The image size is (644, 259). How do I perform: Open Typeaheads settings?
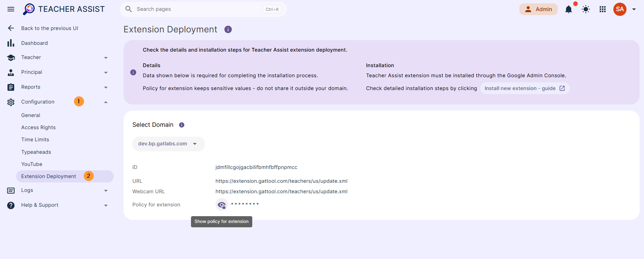coord(36,152)
